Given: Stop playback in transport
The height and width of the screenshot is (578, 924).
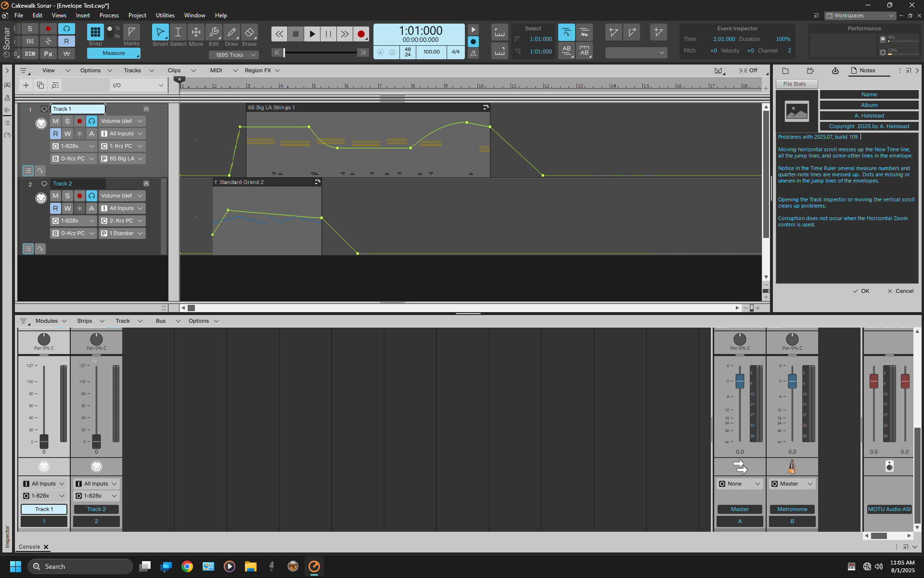Looking at the screenshot, I should tap(295, 34).
